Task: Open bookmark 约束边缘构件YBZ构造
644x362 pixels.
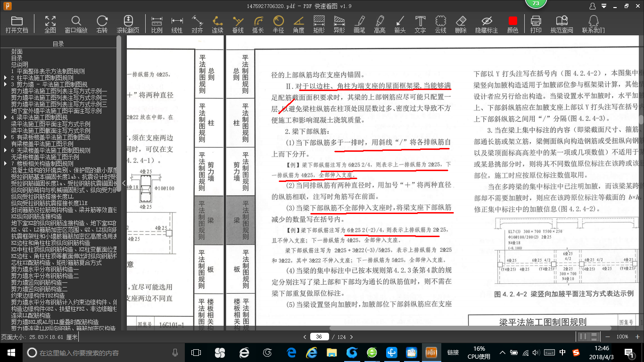Action: (38, 296)
